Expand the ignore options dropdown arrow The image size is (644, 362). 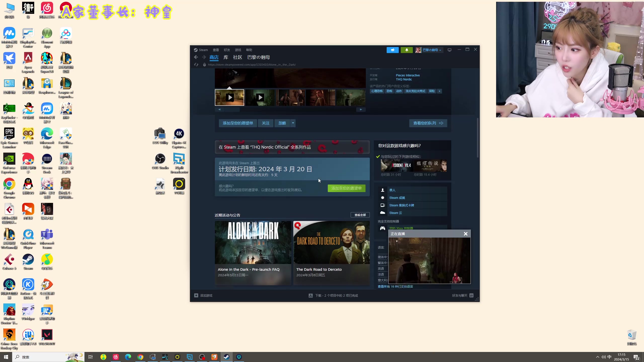[293, 123]
